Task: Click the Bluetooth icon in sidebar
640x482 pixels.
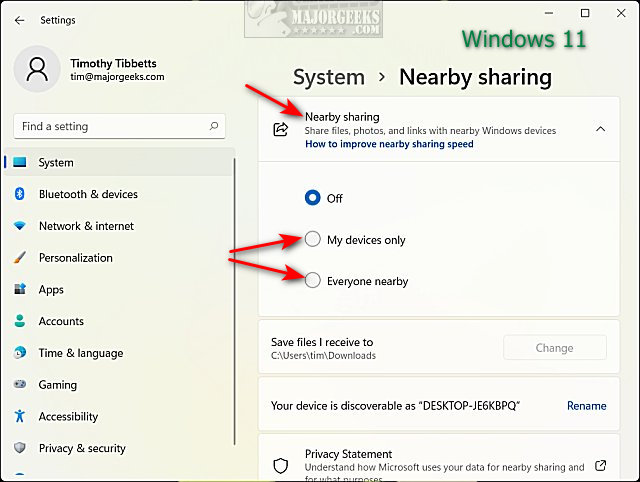Action: coord(20,193)
